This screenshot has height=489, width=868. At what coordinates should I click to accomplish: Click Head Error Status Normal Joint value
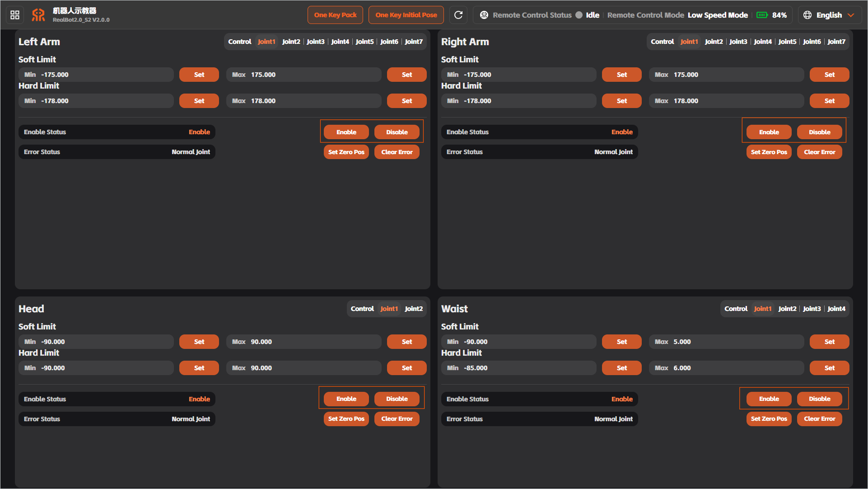(x=191, y=419)
